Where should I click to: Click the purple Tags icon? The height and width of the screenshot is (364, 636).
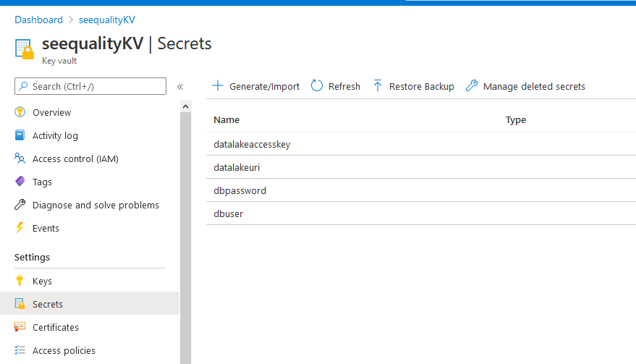pyautogui.click(x=20, y=182)
